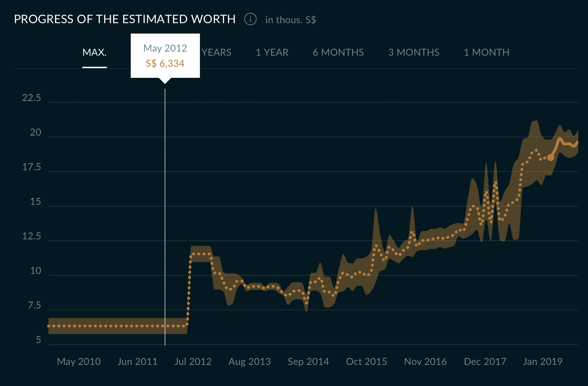Switch to the 1 YEAR tab
The width and height of the screenshot is (588, 386).
coord(272,53)
